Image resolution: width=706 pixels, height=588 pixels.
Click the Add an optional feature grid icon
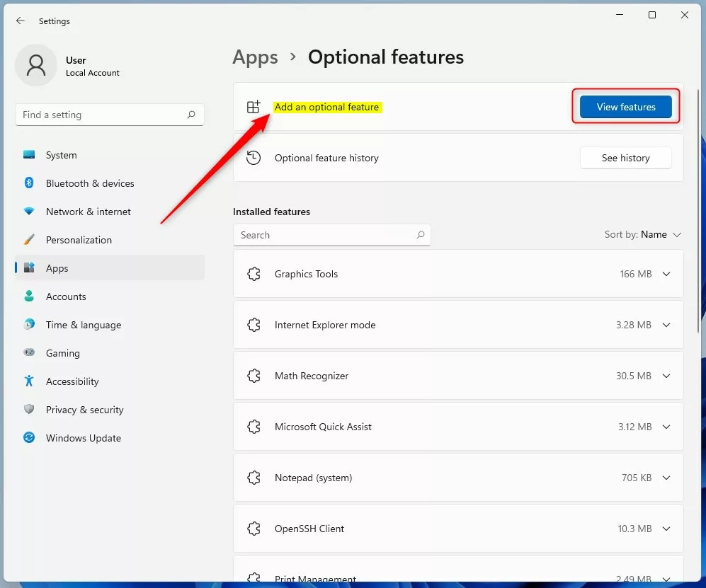(x=254, y=107)
